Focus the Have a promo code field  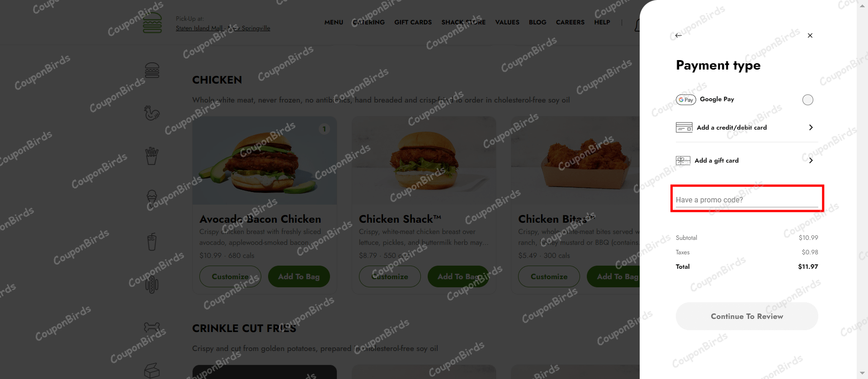pos(747,200)
